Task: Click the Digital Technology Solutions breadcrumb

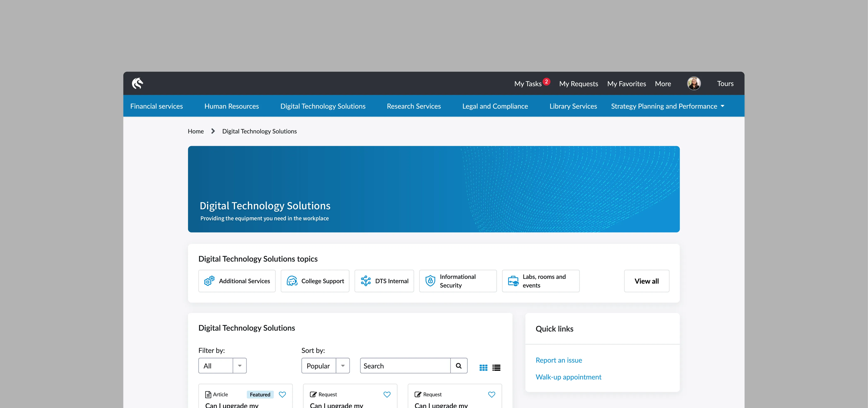Action: [259, 131]
